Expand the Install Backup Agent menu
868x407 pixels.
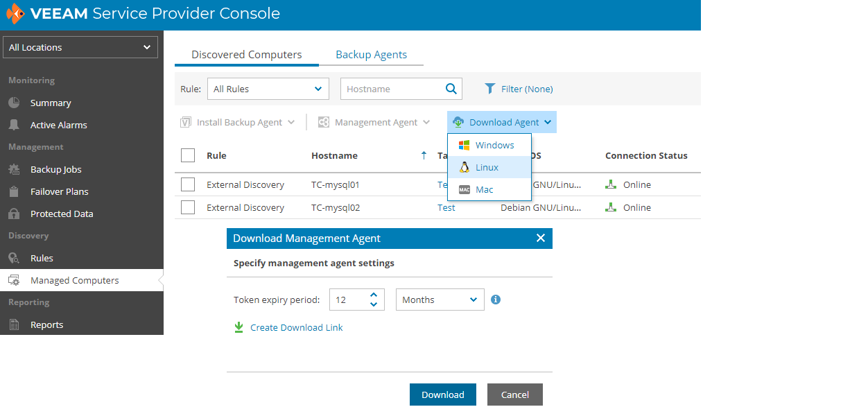tap(291, 122)
